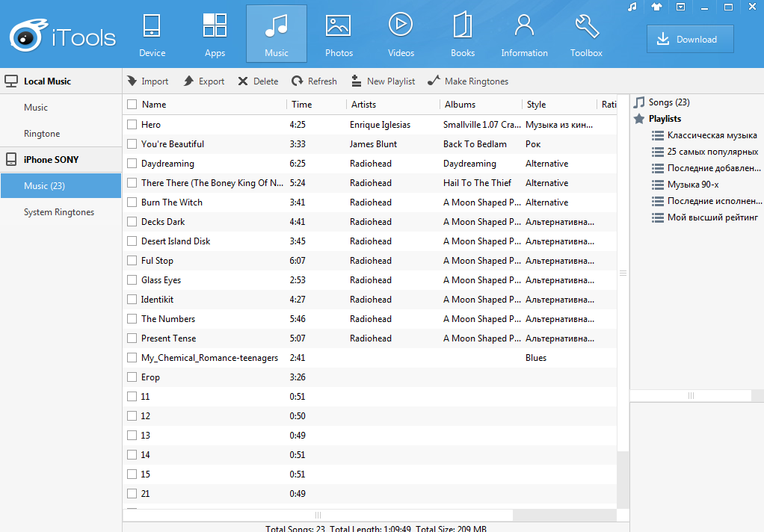This screenshot has height=532, width=764.
Task: Open the Apps section icon
Action: click(215, 26)
